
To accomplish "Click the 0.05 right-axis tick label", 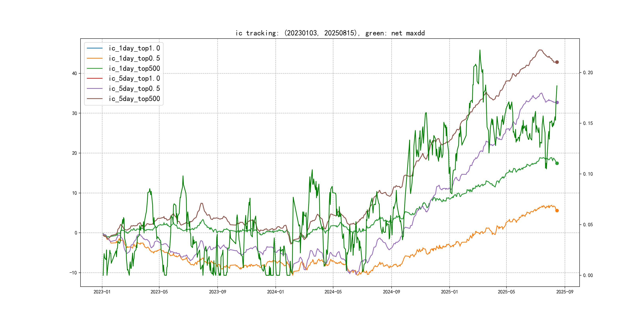I will (588, 225).
